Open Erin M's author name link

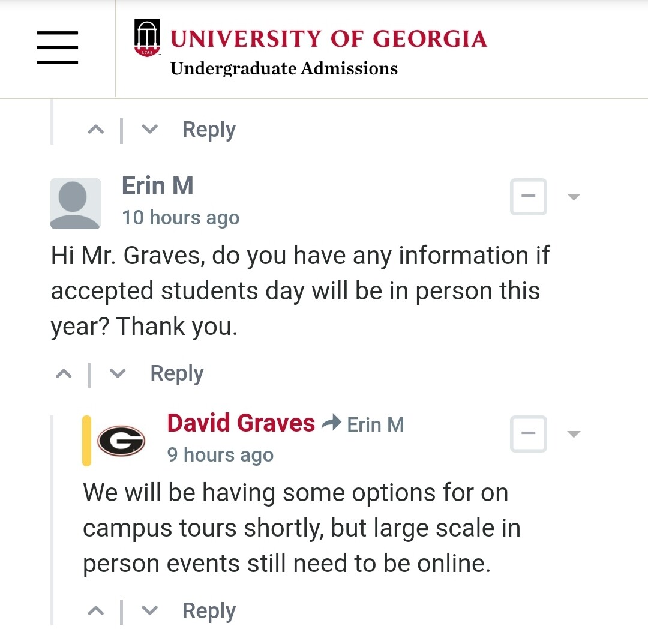click(x=157, y=186)
